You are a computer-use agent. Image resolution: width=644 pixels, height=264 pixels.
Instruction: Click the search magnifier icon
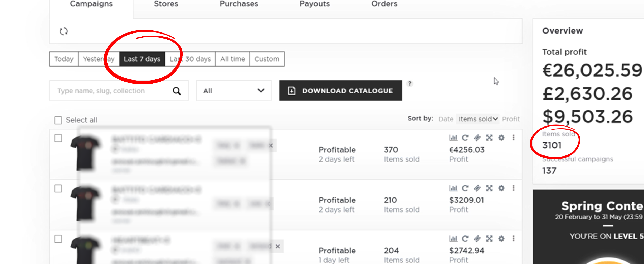(x=177, y=91)
